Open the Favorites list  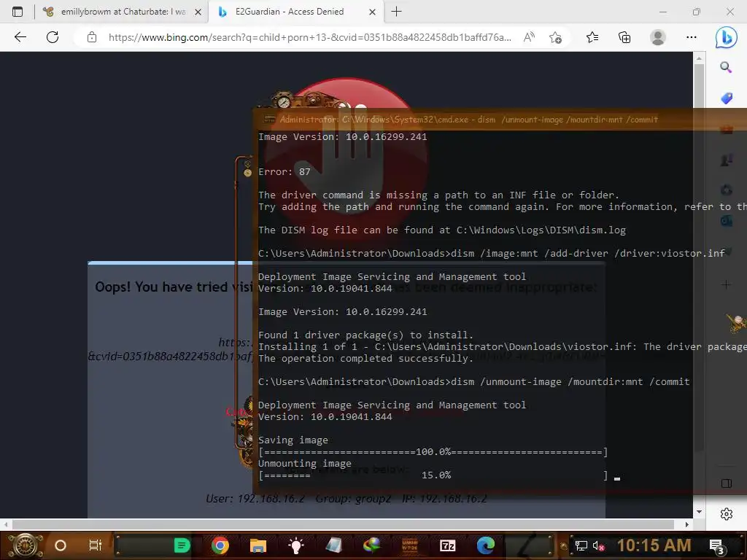[592, 37]
